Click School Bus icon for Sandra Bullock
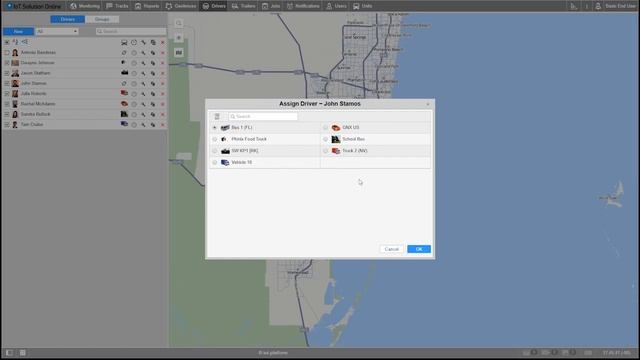The height and width of the screenshot is (360, 640). coord(124,114)
